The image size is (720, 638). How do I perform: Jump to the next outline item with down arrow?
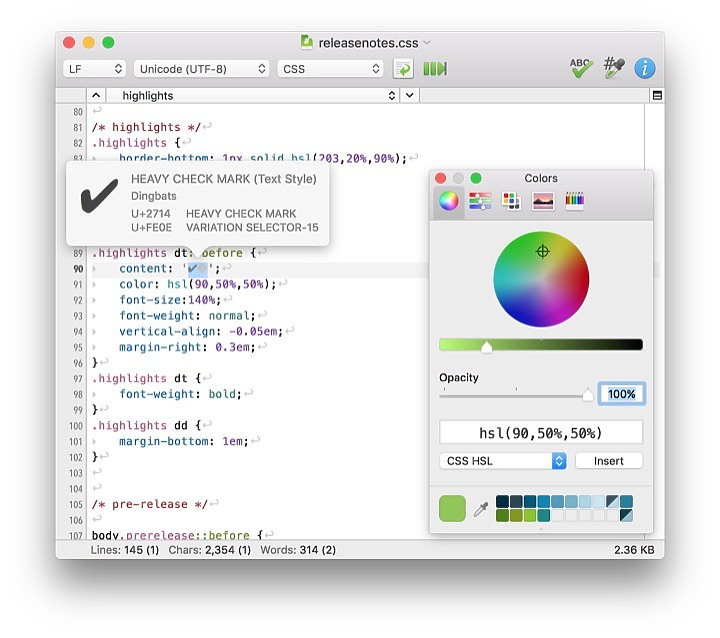pyautogui.click(x=410, y=96)
